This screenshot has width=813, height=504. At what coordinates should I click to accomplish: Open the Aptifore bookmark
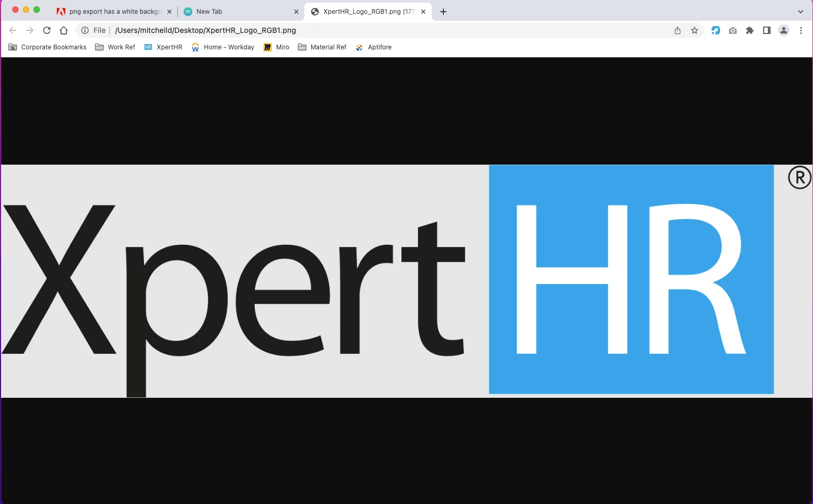point(373,47)
